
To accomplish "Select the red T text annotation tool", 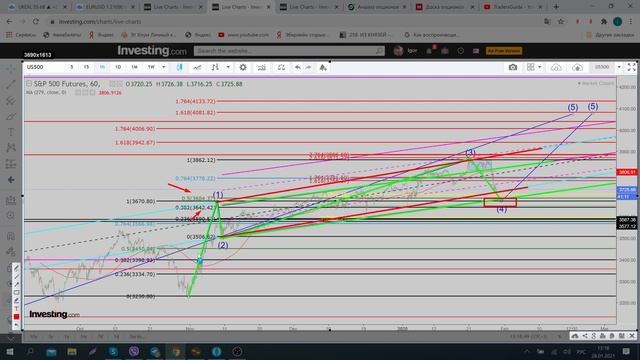I will [x=16, y=309].
